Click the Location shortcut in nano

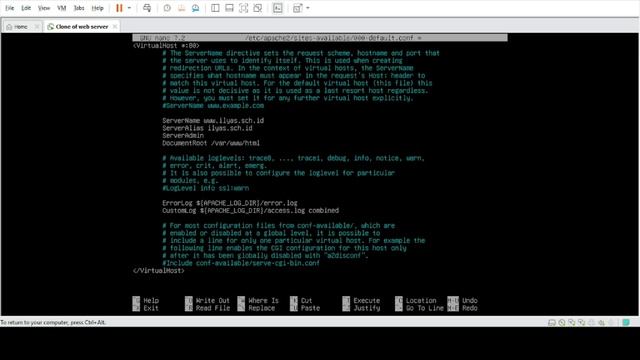click(416, 300)
